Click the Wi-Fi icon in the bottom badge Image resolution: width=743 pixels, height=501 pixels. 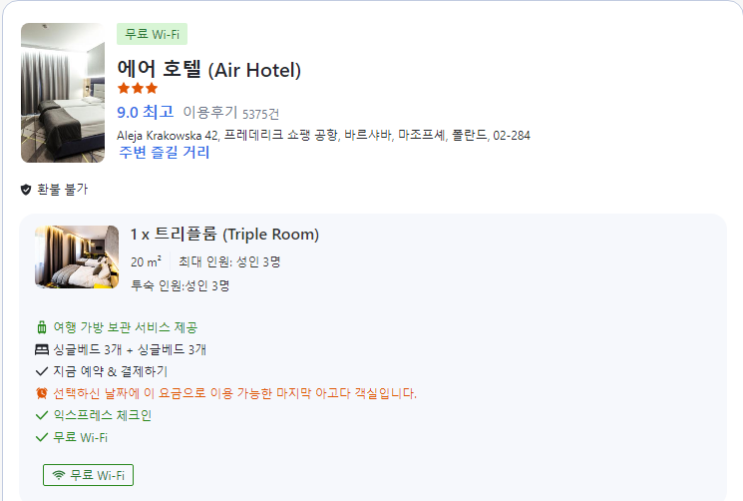[x=59, y=475]
